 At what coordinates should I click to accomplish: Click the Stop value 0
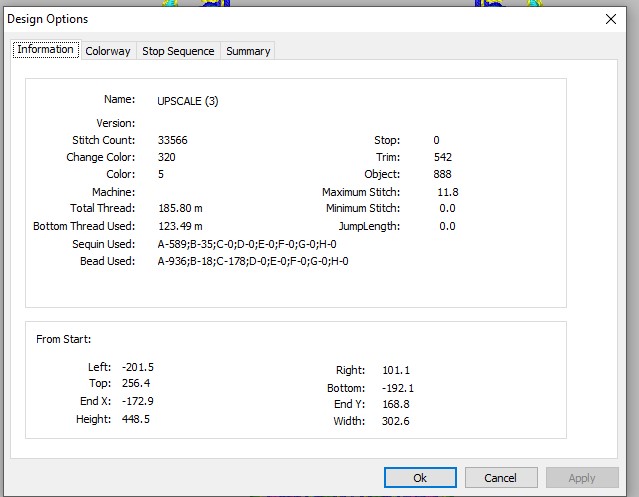click(x=436, y=140)
